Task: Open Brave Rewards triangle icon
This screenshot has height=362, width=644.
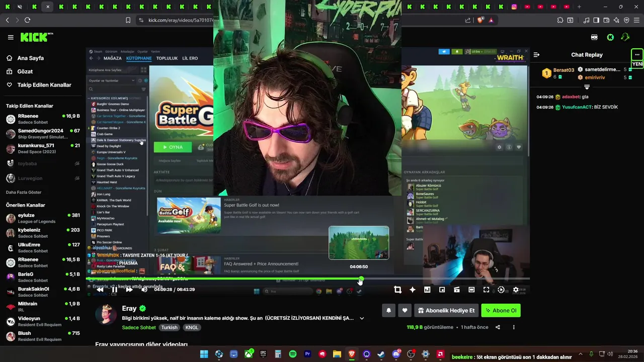Action: pyautogui.click(x=491, y=20)
